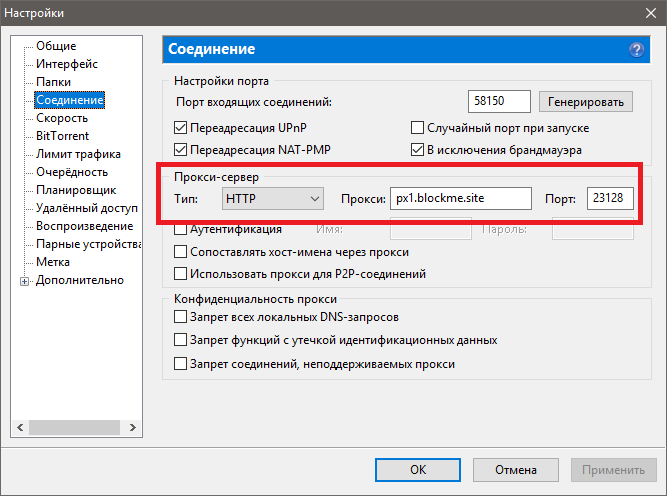Expand the Дополнительно tree node

pos(24,281)
